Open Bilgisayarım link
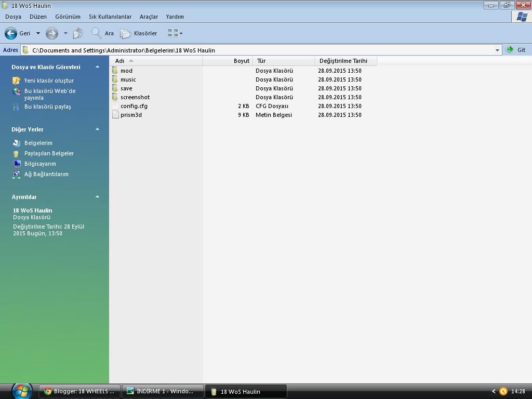532x399 pixels. pos(40,164)
